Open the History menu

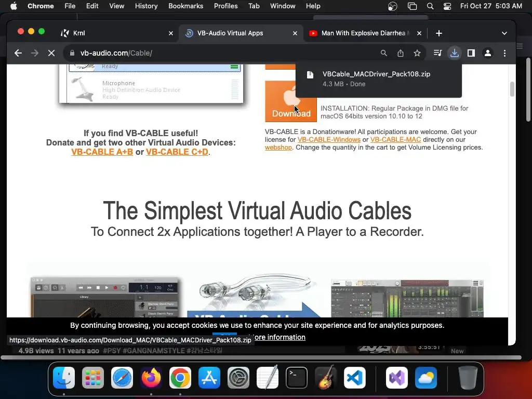pyautogui.click(x=146, y=6)
